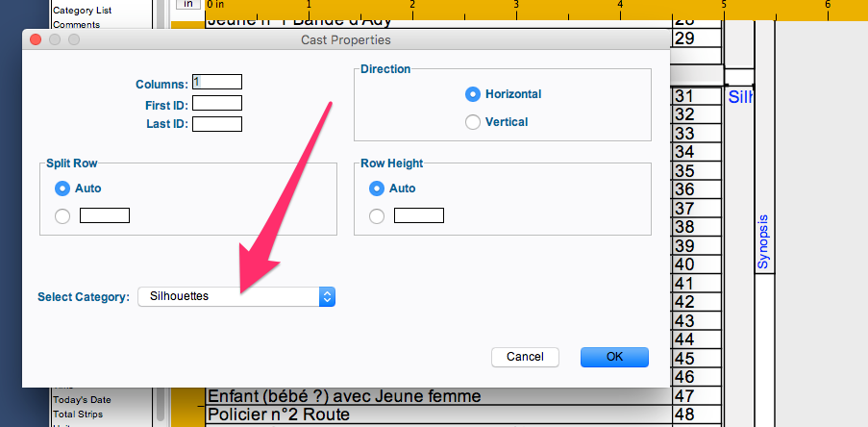The width and height of the screenshot is (868, 427).
Task: Click the Columns input field
Action: pos(217,83)
